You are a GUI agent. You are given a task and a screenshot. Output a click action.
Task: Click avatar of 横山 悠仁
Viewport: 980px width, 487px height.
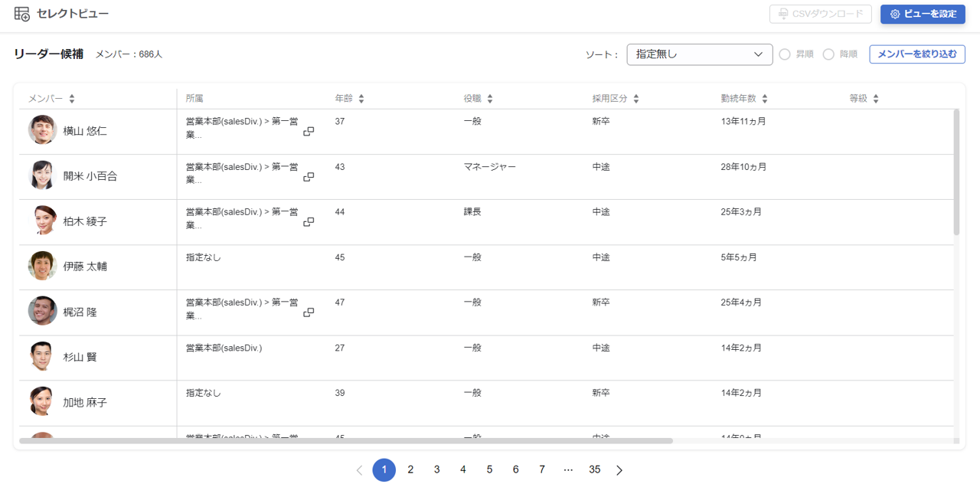point(43,130)
